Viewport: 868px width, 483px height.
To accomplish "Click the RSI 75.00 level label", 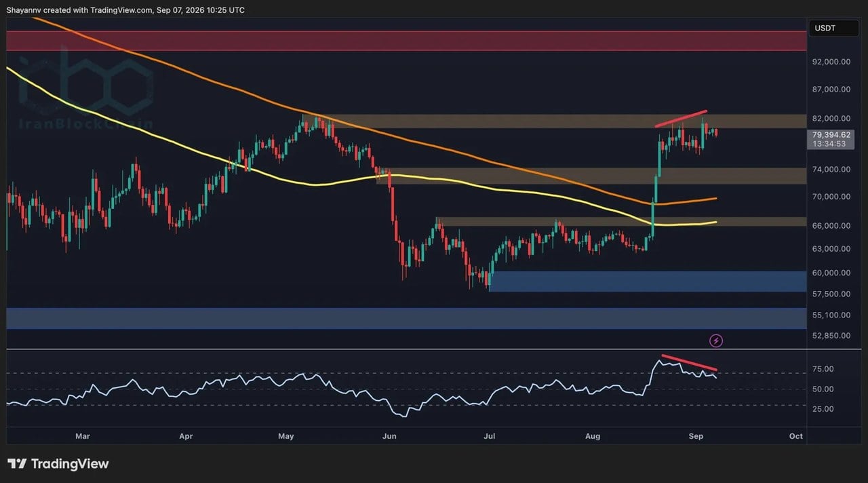I will coord(823,369).
